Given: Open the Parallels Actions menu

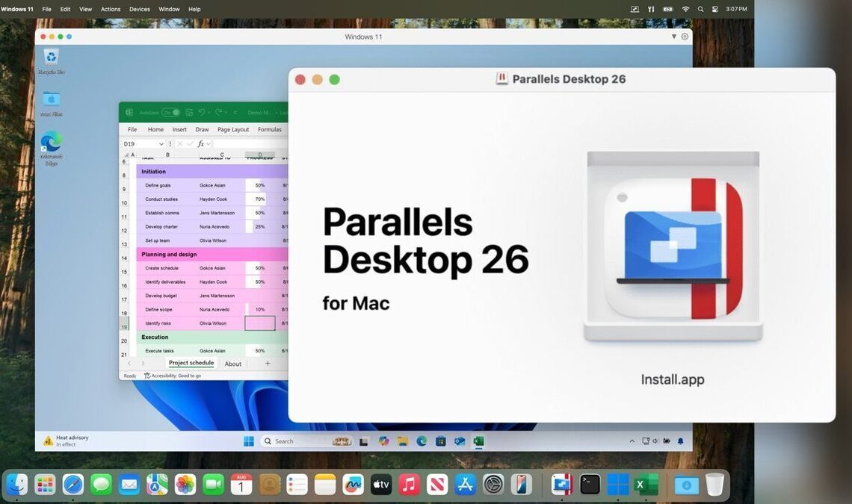Looking at the screenshot, I should tap(111, 9).
